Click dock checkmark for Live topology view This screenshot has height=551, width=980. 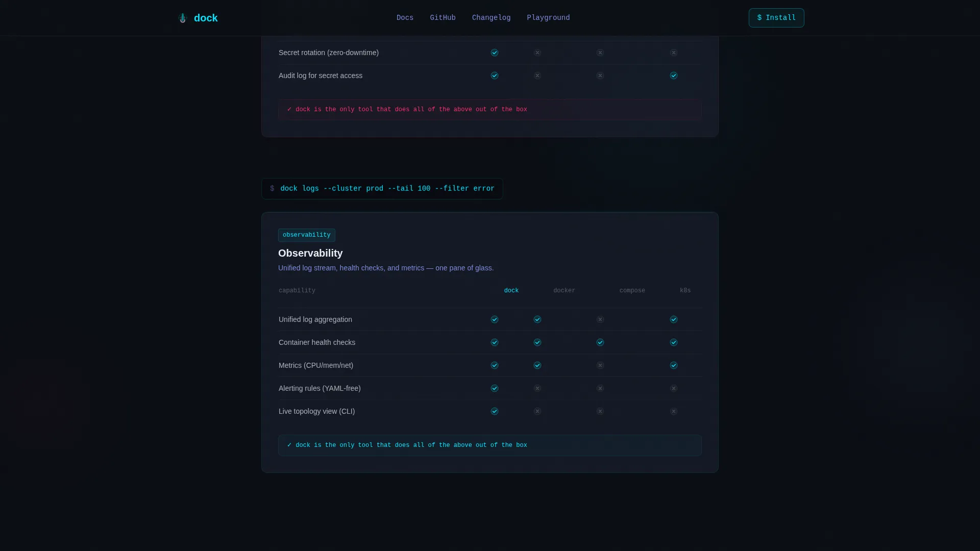[x=495, y=411]
